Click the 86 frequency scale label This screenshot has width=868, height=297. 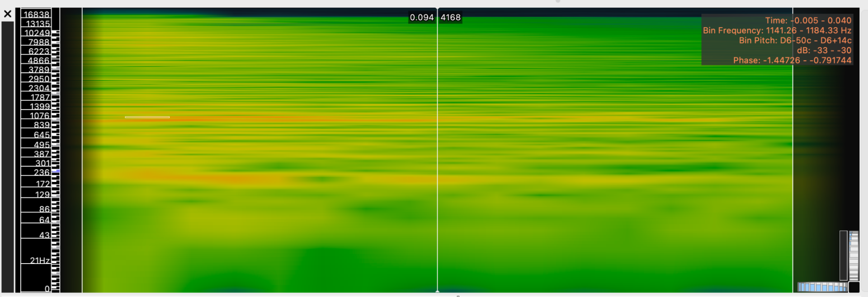(44, 209)
